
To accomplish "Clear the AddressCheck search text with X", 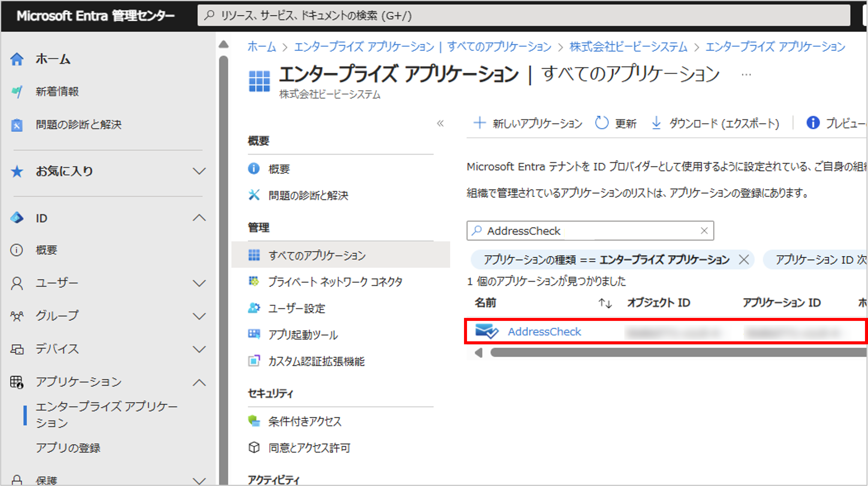I will click(x=704, y=231).
